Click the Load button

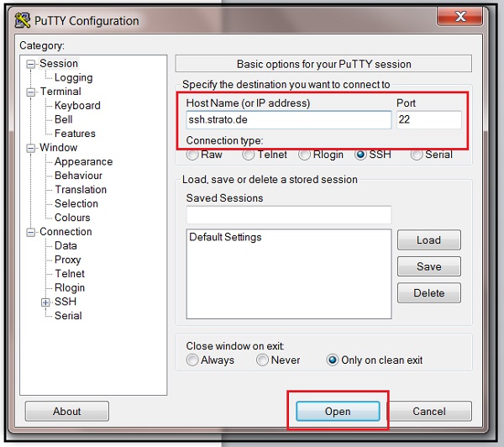coord(428,240)
